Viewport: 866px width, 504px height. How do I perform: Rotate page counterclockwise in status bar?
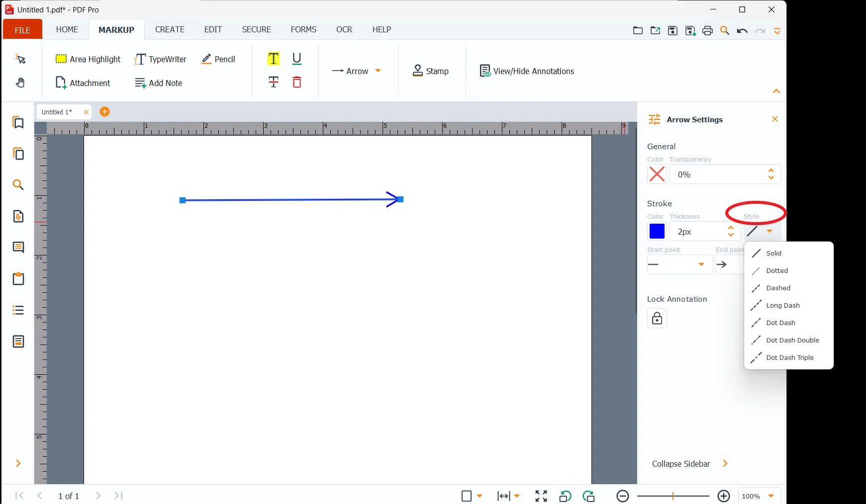click(x=565, y=496)
